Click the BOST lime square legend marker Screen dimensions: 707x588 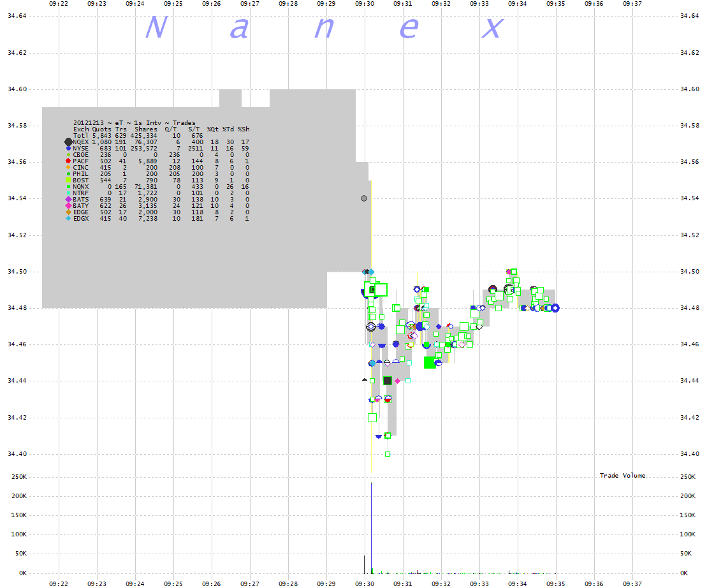pyautogui.click(x=69, y=180)
